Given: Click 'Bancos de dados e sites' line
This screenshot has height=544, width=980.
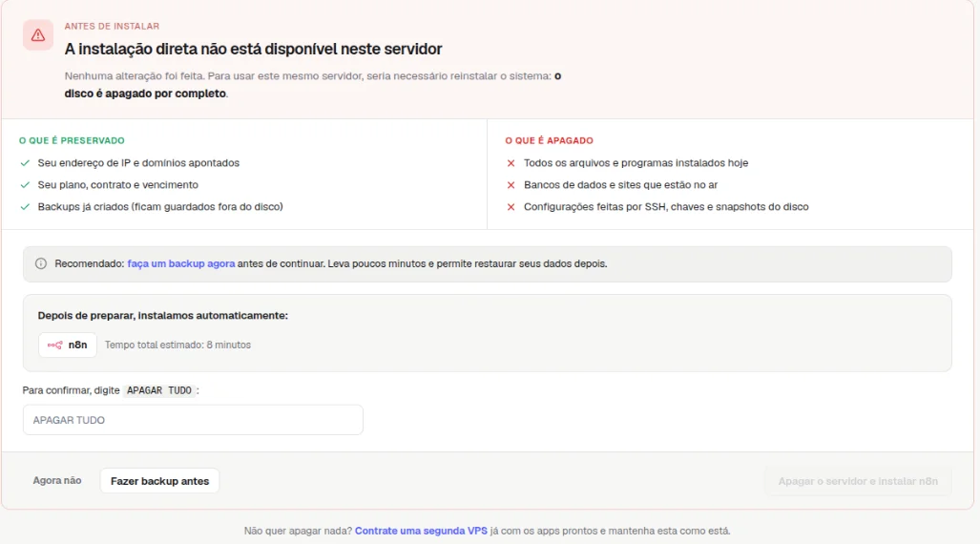Looking at the screenshot, I should click(620, 185).
